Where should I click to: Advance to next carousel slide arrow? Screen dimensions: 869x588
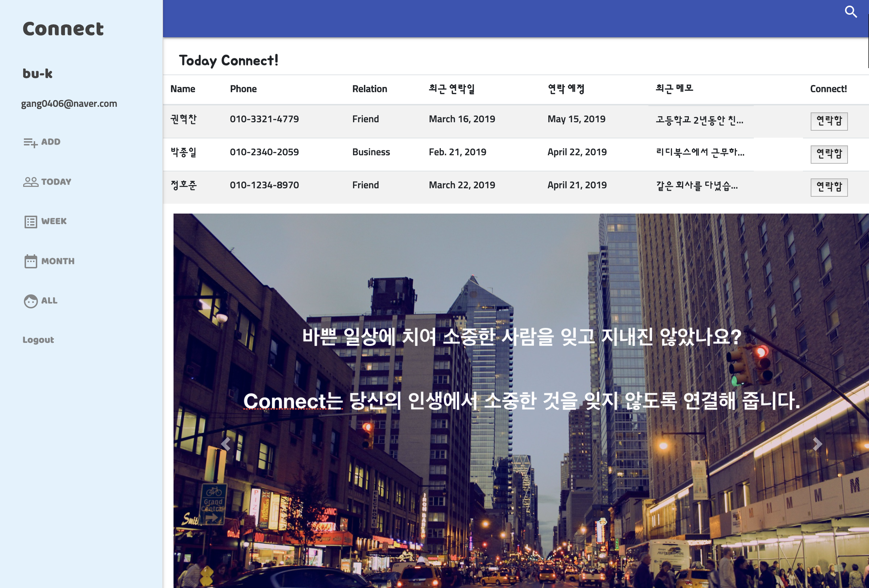coord(817,444)
